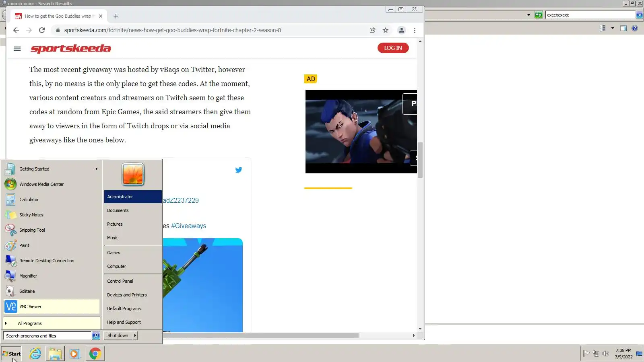Screen dimensions: 644x362
Task: Go back in Chrome browser
Action: click(16, 30)
